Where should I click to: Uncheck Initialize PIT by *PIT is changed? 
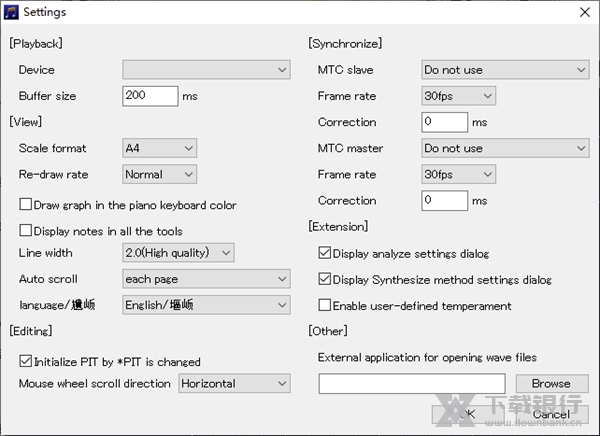pos(26,361)
